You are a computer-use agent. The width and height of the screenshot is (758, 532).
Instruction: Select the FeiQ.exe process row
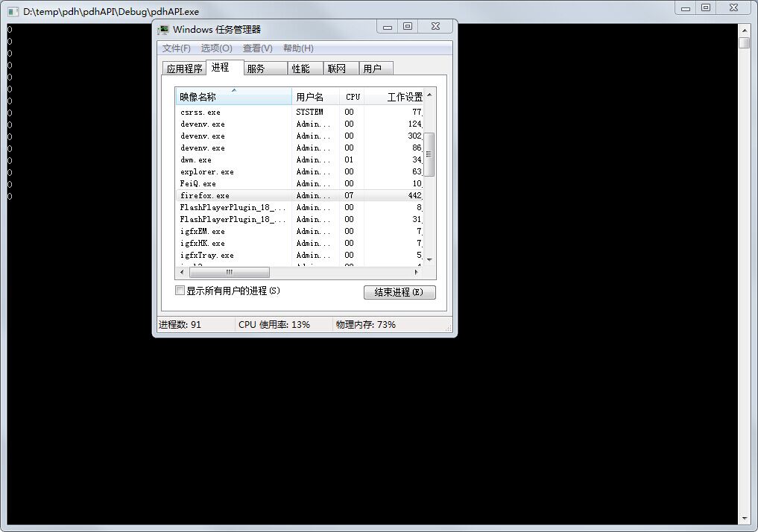[299, 183]
